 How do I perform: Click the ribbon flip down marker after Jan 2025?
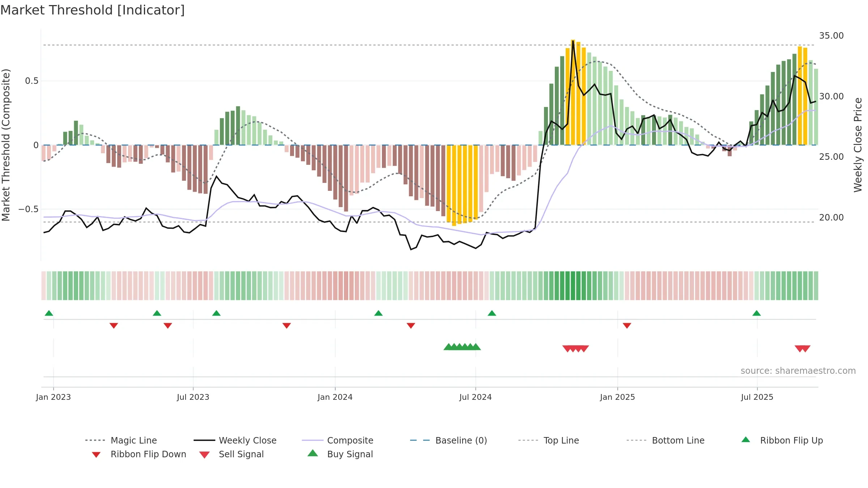[627, 326]
